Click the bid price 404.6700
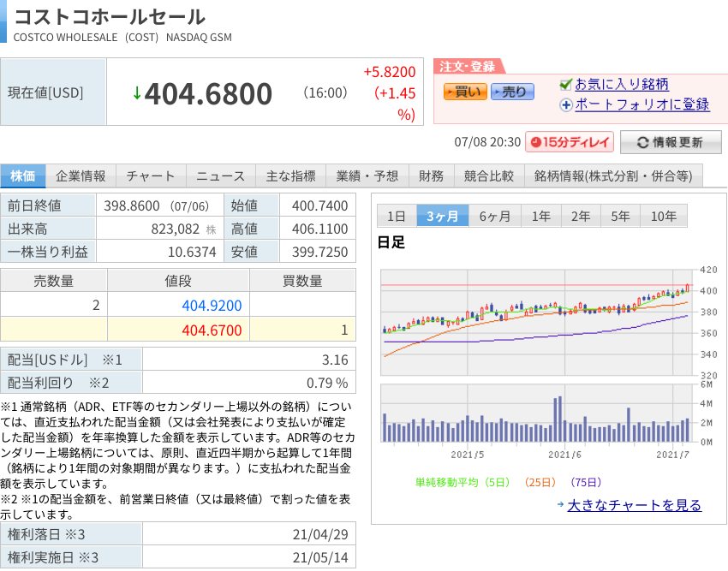 [212, 330]
